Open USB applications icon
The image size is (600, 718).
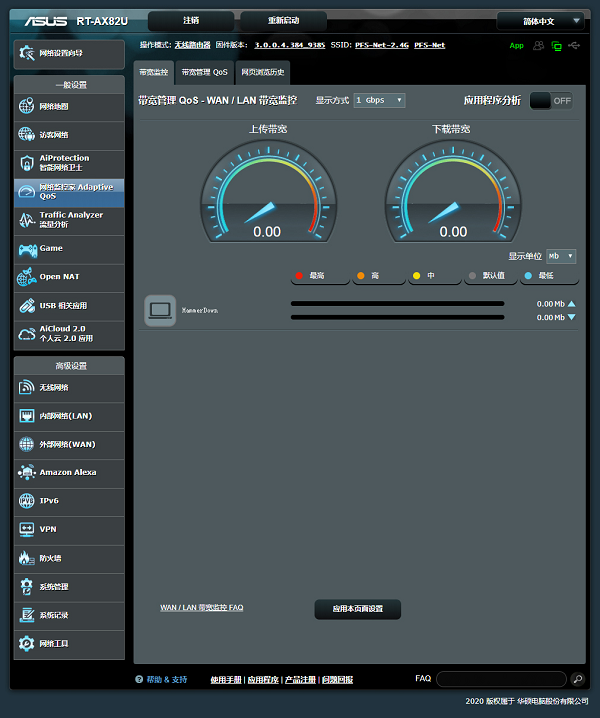27,306
